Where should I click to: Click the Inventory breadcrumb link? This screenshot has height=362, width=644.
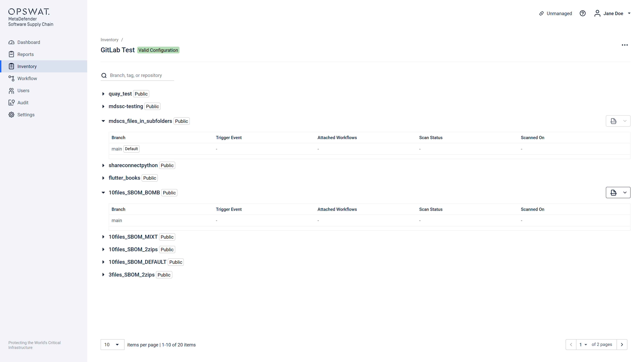tap(109, 40)
